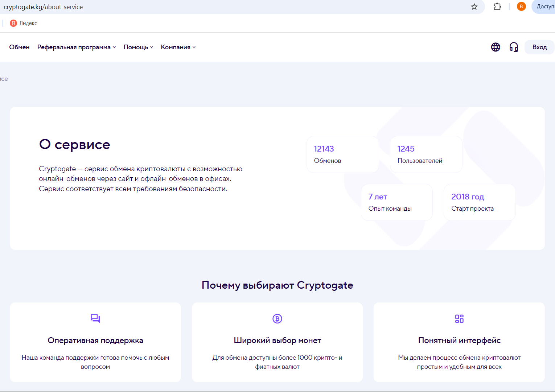Viewport: 555px width, 392px height.
Task: Expand the Помощь dropdown menu
Action: coord(138,47)
